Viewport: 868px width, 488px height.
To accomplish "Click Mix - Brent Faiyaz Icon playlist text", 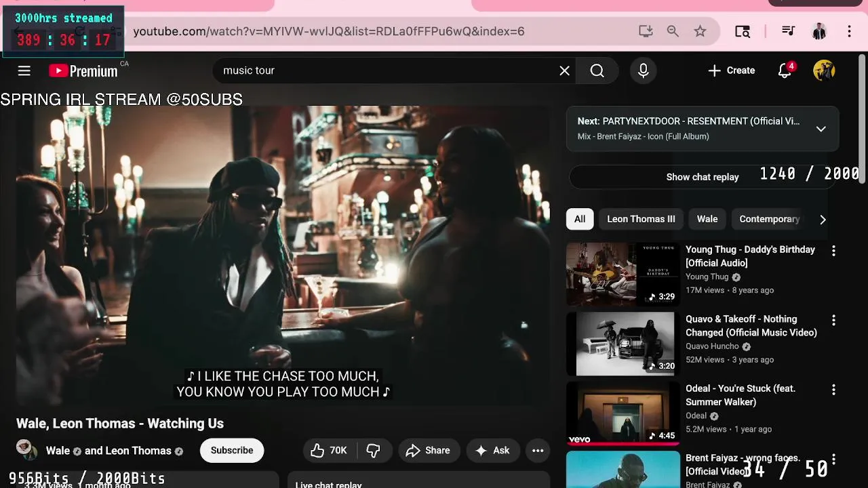I will (644, 136).
